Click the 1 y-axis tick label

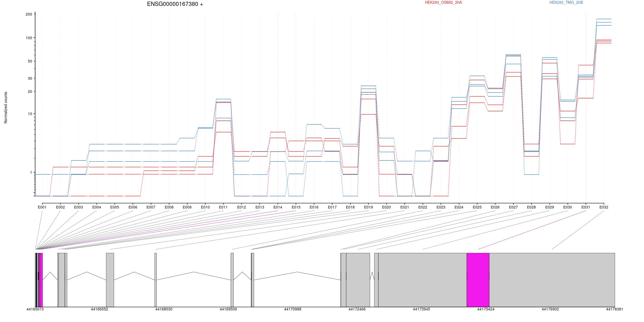point(31,172)
